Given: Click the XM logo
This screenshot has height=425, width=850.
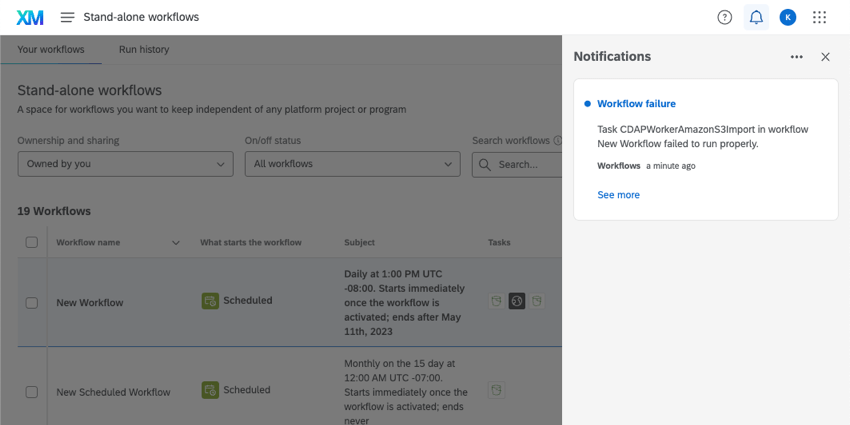Looking at the screenshot, I should click(30, 17).
